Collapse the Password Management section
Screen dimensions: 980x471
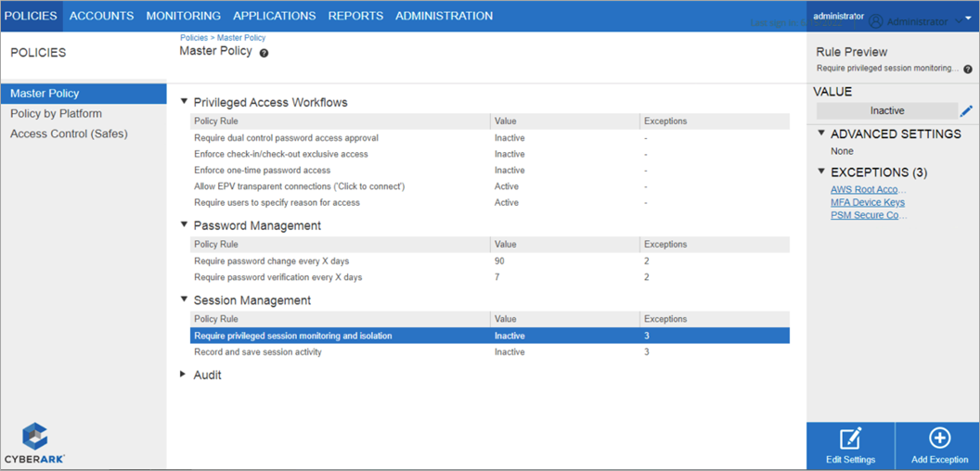(184, 225)
